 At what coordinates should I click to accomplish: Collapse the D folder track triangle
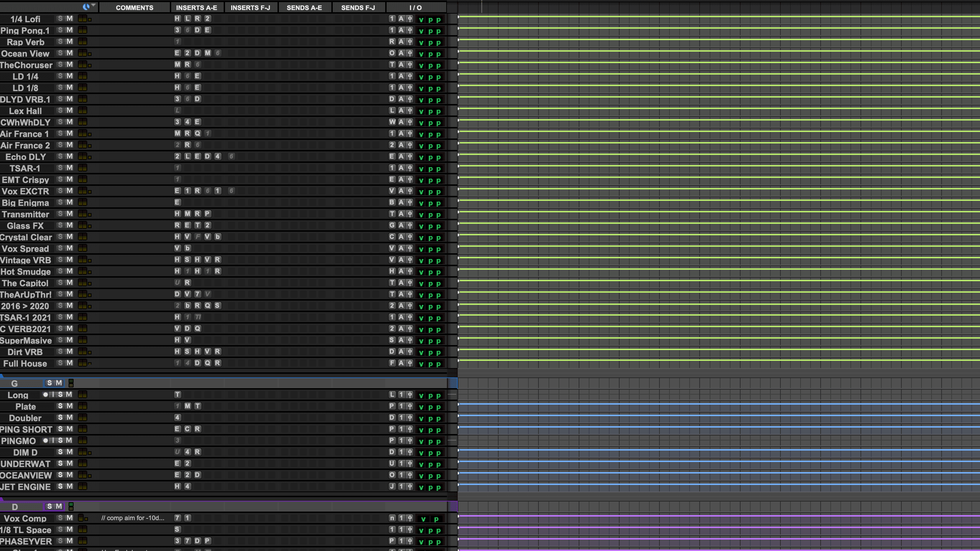tap(2, 499)
